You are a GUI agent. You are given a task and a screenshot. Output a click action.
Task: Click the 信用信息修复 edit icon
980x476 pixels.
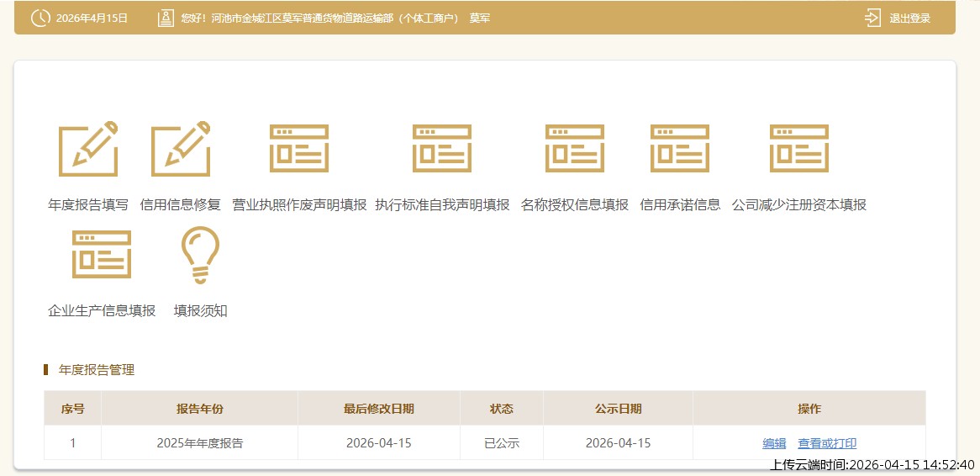(181, 149)
